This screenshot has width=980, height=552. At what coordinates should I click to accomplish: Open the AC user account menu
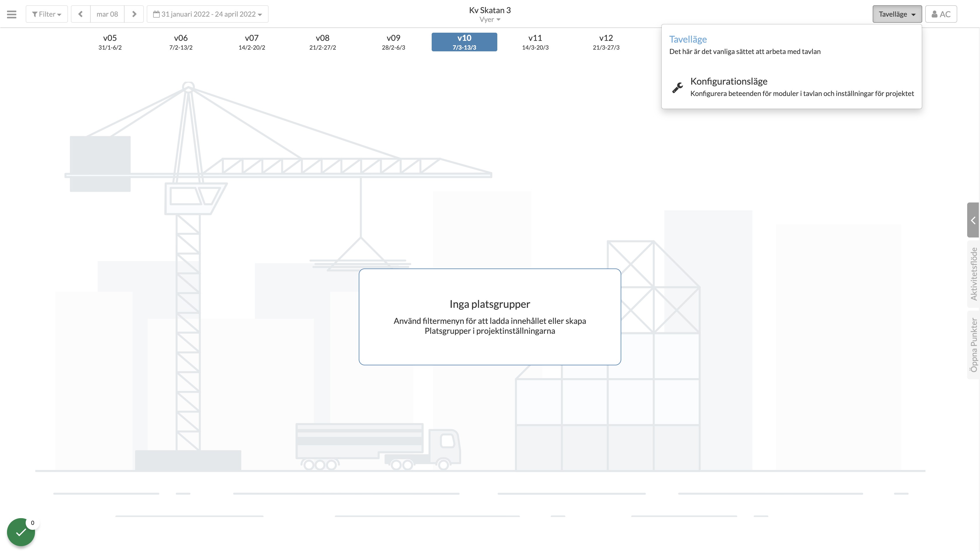tap(941, 14)
